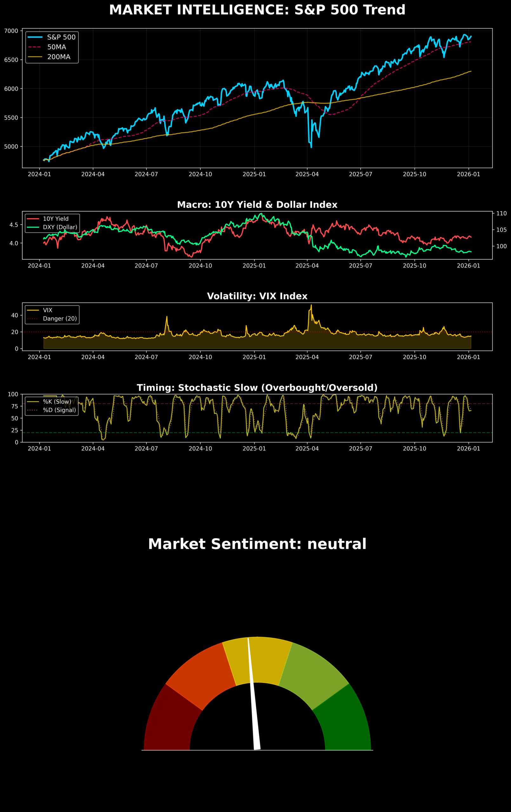Select the VIX legend entry
Image resolution: width=511 pixels, height=812 pixels.
click(48, 310)
